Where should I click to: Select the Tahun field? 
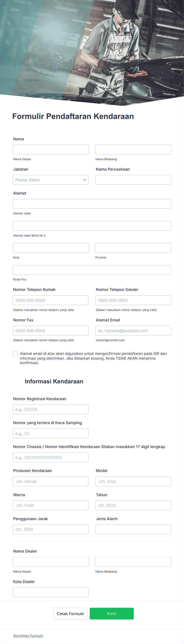pos(133,505)
